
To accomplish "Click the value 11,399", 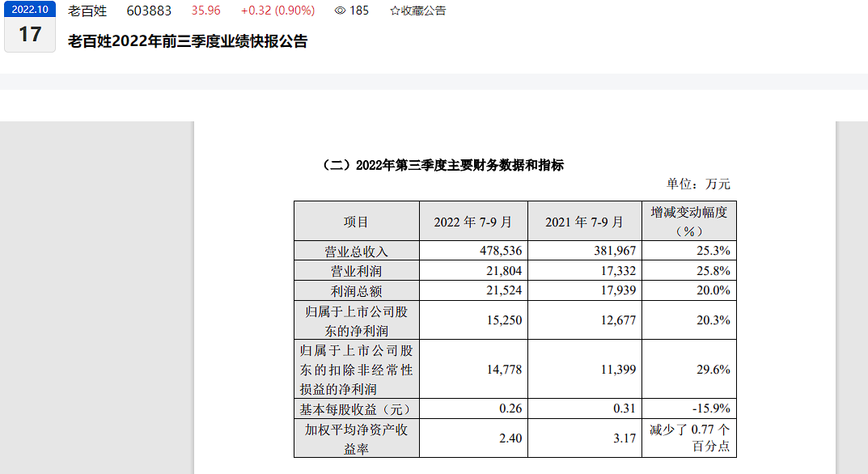I will point(618,370).
